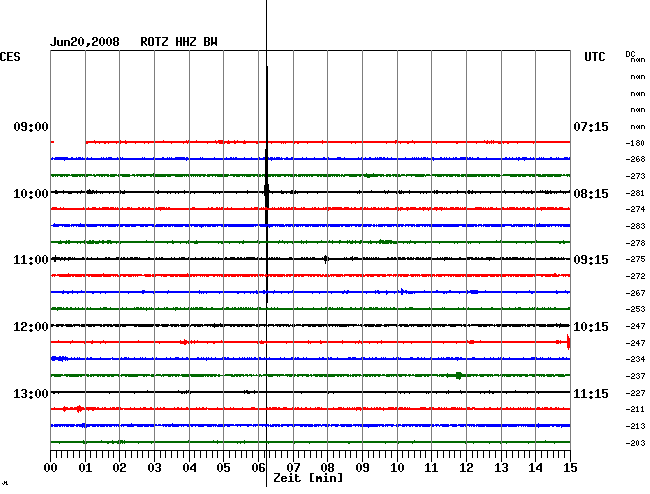Click the DC column header

630,54
